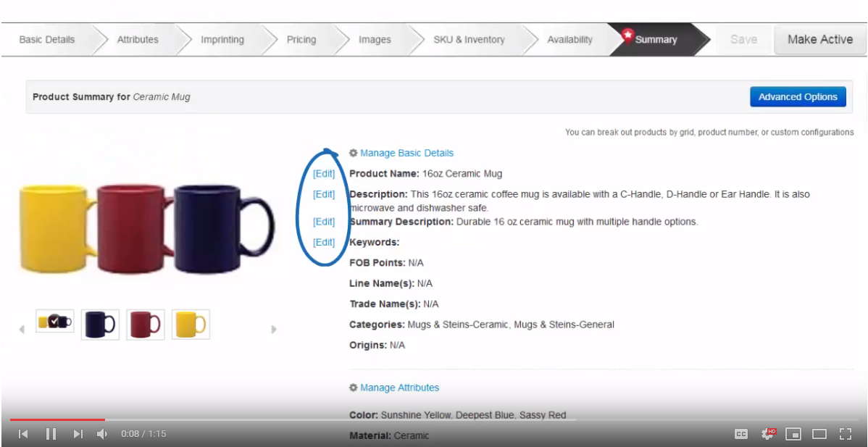Open Manage Basic Details link
Viewport: 868px width, 447px height.
click(x=407, y=154)
